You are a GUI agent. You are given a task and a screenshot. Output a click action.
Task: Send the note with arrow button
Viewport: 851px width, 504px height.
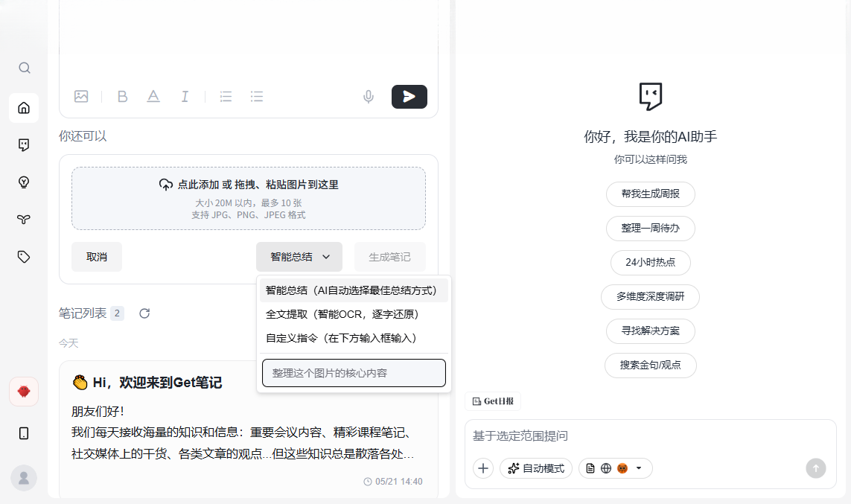pyautogui.click(x=409, y=97)
